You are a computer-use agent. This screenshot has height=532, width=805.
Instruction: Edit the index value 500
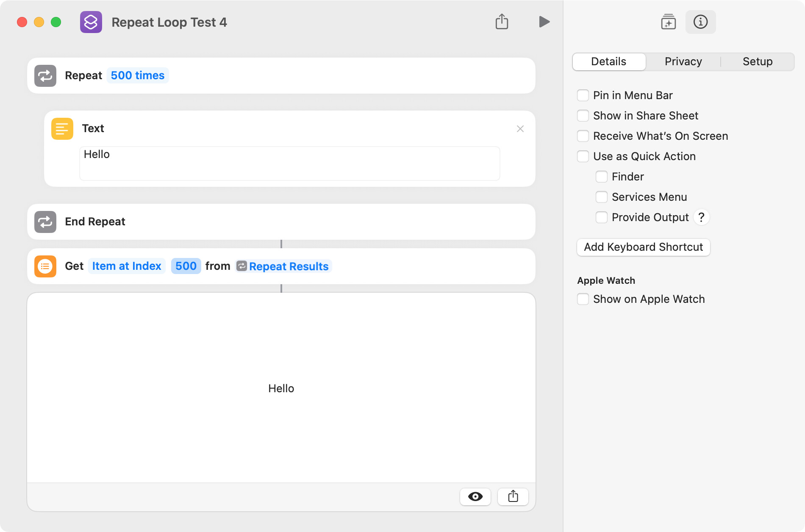(x=186, y=266)
